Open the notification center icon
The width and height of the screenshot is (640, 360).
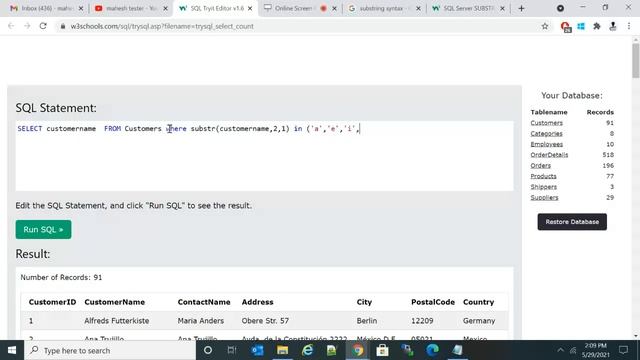coord(623,350)
